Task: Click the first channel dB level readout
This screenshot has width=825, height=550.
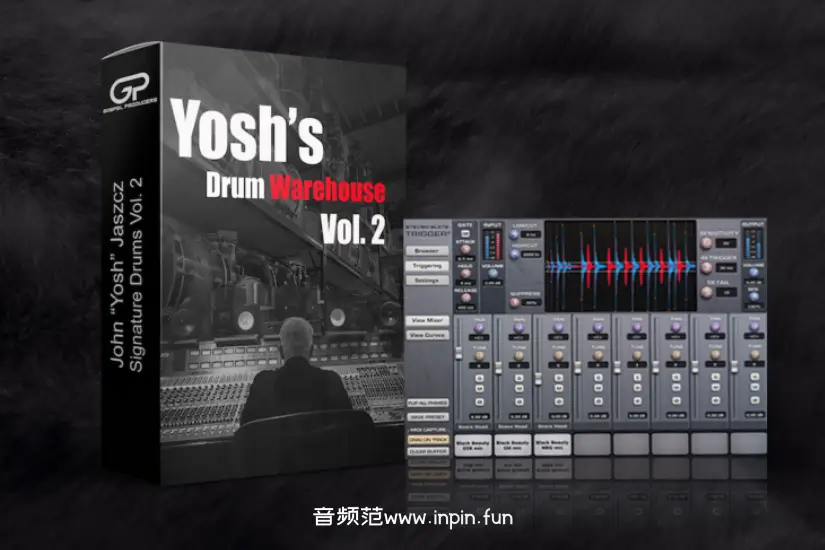Action: coord(479,417)
